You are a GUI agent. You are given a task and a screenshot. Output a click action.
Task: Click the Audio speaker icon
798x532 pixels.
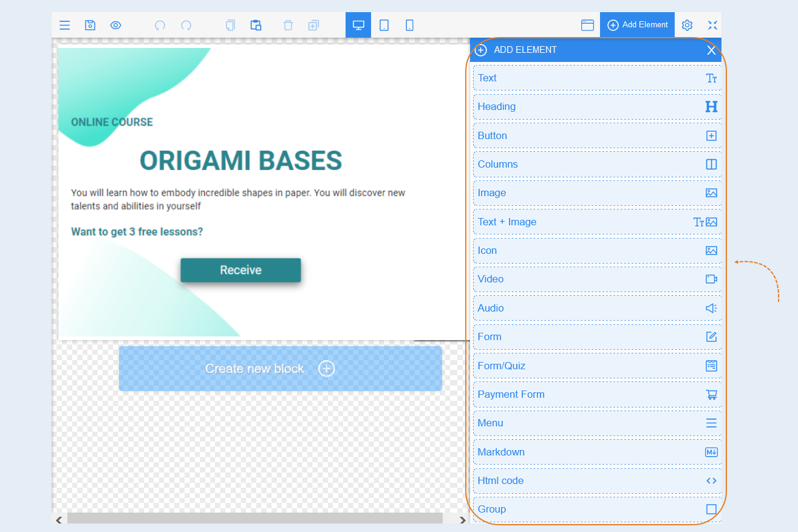[x=711, y=308]
